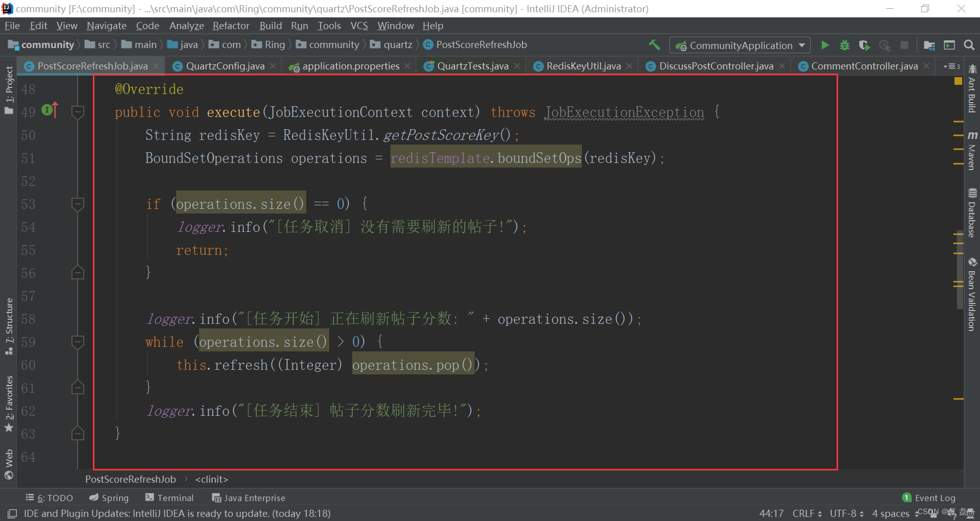Screen dimensions: 980x521
Task: Switch to RedisKeyUtil.java tab
Action: 583,66
